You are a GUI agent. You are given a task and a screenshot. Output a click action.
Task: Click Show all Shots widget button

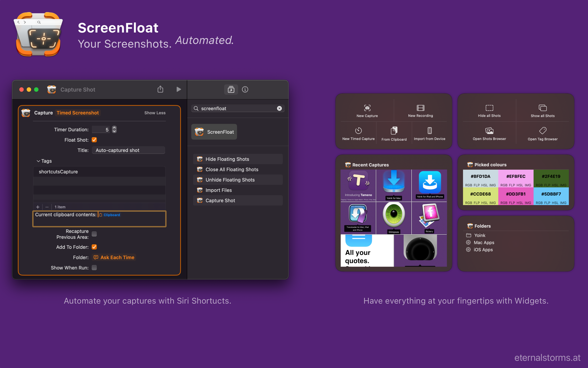pyautogui.click(x=542, y=111)
